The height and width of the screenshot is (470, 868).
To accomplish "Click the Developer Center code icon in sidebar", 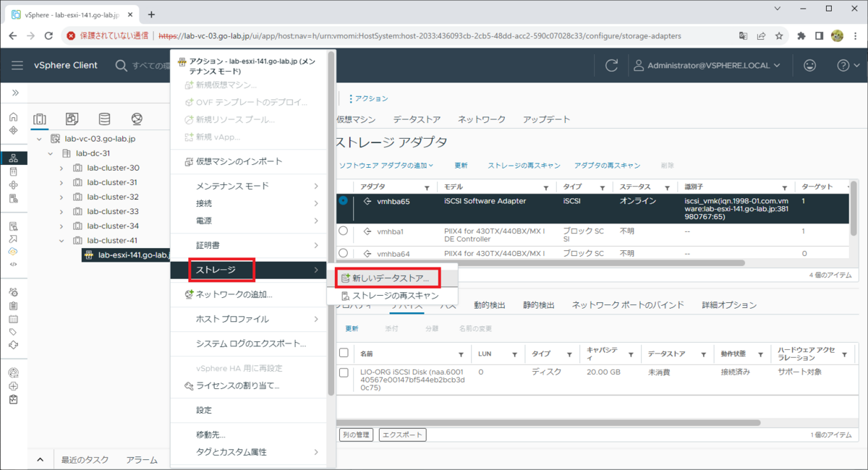I will tap(13, 265).
